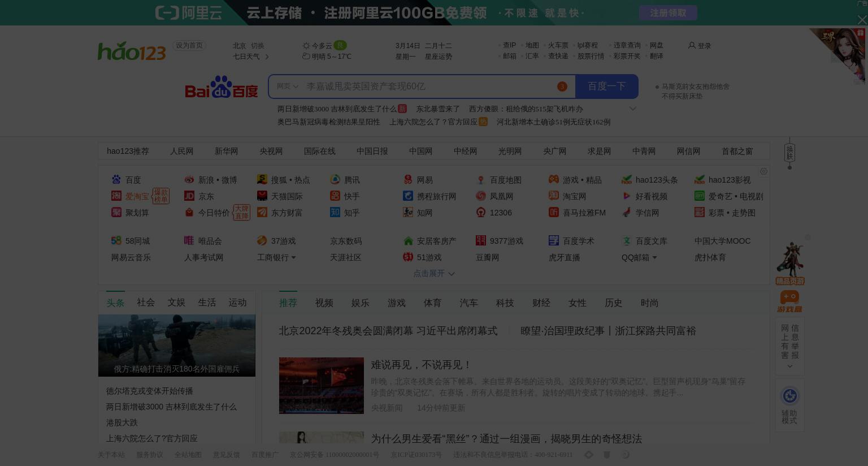Open the Kuaishou icon link
Viewport: 868px width, 466px height.
[x=335, y=196]
